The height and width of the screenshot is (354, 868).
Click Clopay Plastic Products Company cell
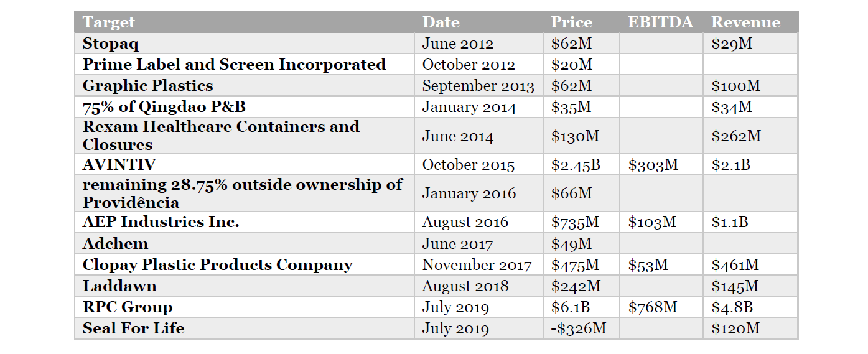[218, 265]
